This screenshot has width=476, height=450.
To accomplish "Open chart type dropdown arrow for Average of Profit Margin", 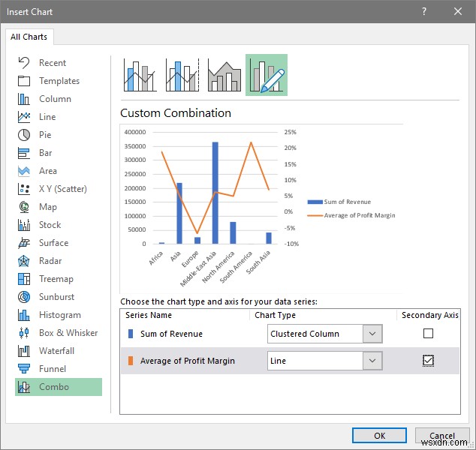I will point(372,361).
